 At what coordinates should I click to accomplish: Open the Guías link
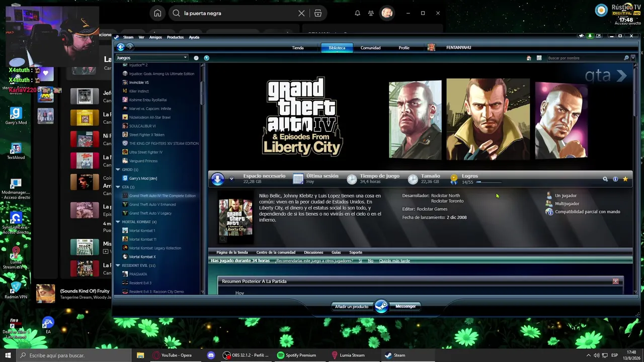tap(336, 252)
